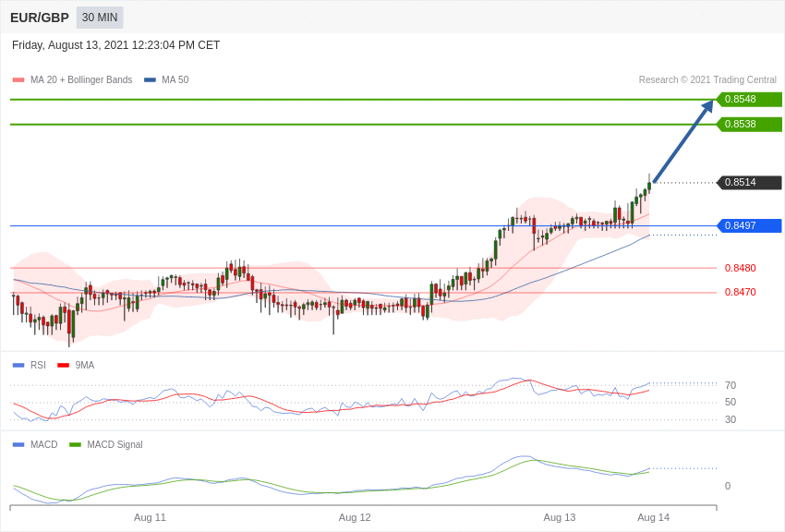Click the Research © 2021 Trading Central text
Image resolution: width=785 pixels, height=532 pixels.
707,80
